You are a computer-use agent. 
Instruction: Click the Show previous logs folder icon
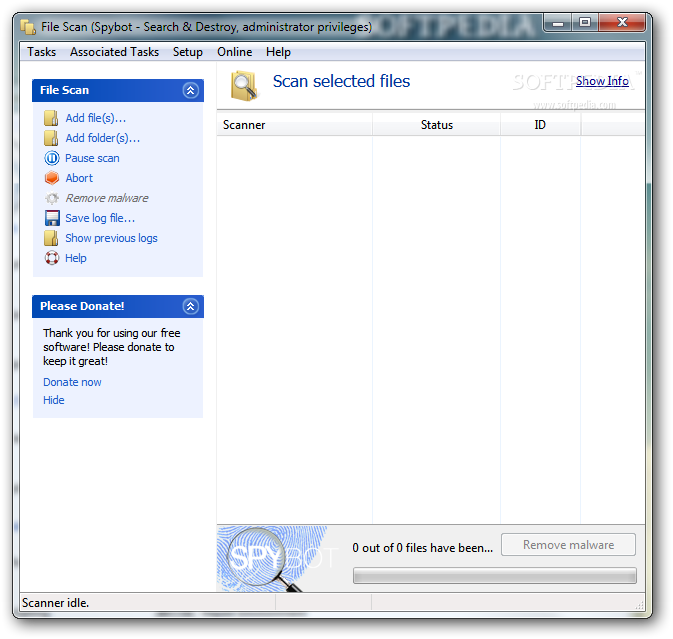coord(51,238)
